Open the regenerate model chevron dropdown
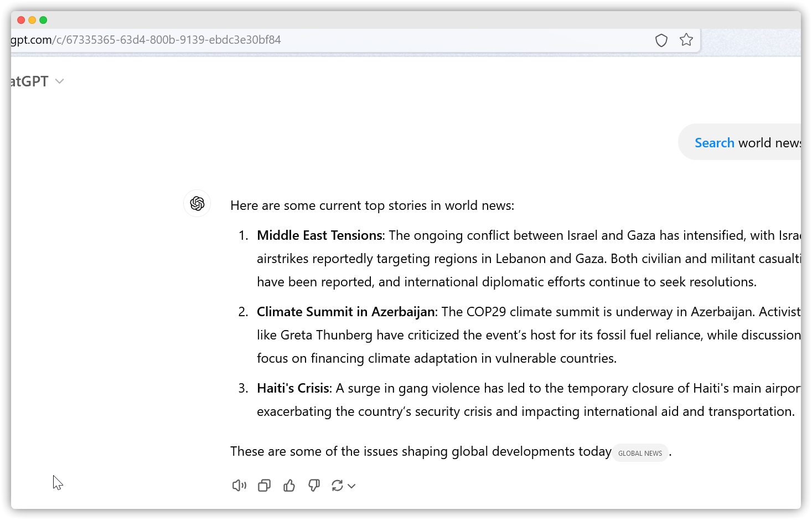Screen dimensions: 812x520 click(351, 486)
